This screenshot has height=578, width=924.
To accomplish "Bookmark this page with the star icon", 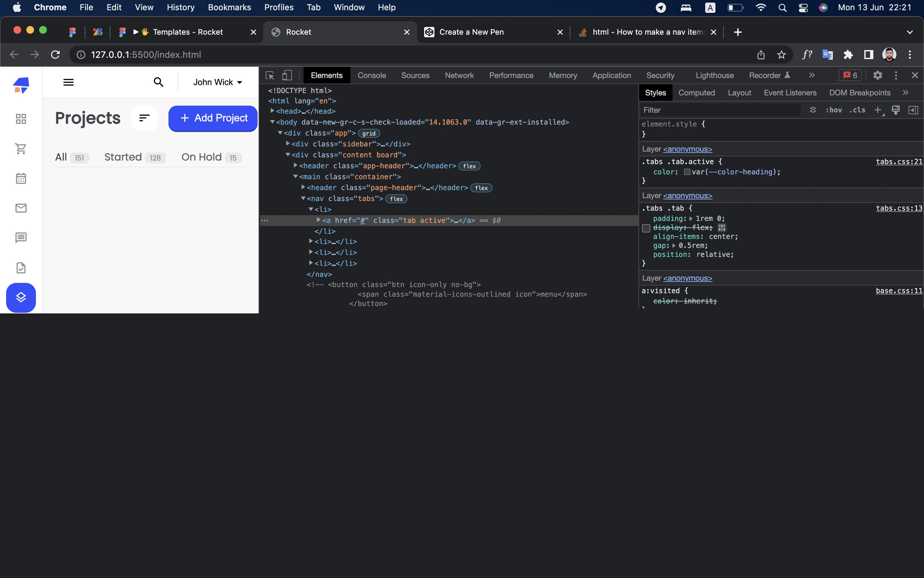I will click(781, 55).
